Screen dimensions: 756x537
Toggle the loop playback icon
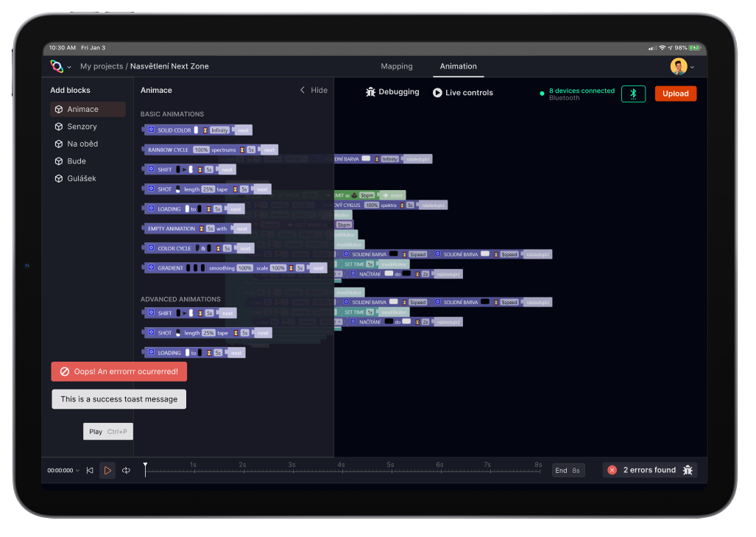[x=126, y=470]
